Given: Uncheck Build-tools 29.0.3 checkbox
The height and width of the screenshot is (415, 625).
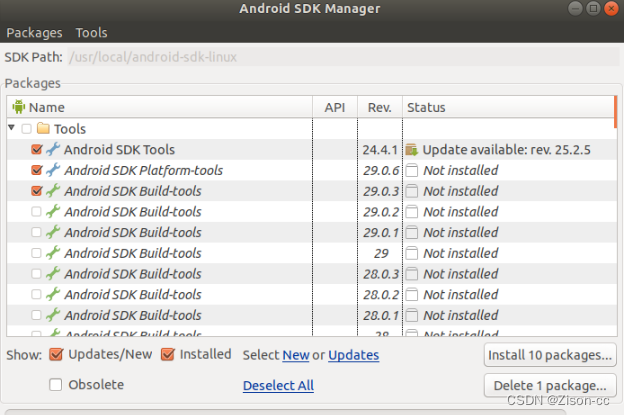Looking at the screenshot, I should [37, 191].
